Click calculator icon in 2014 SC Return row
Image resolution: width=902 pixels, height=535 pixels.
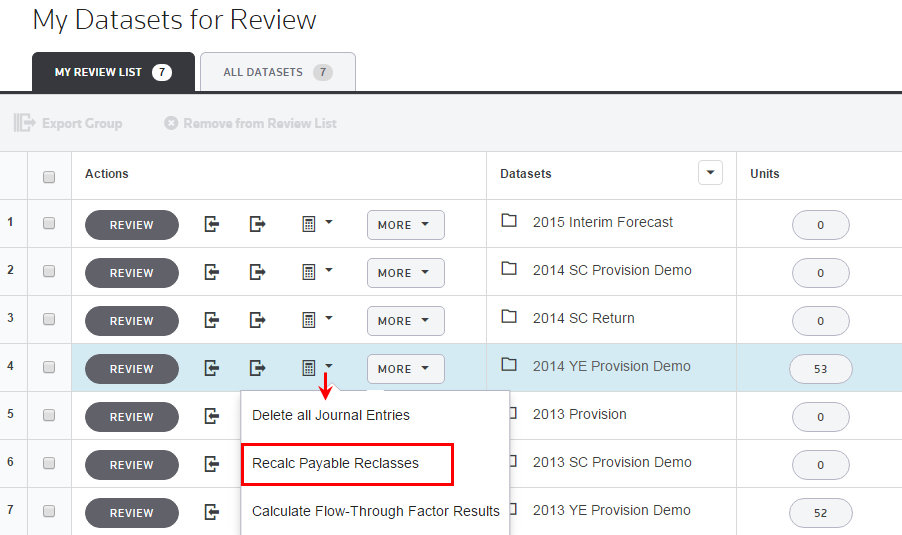(310, 321)
